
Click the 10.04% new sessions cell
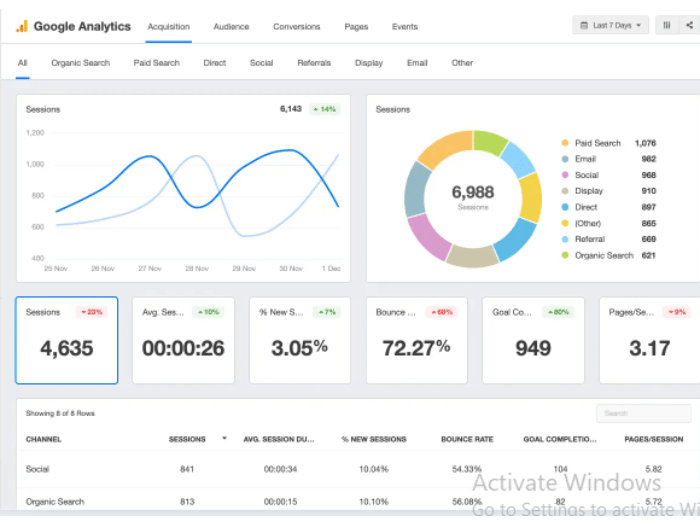(x=374, y=469)
